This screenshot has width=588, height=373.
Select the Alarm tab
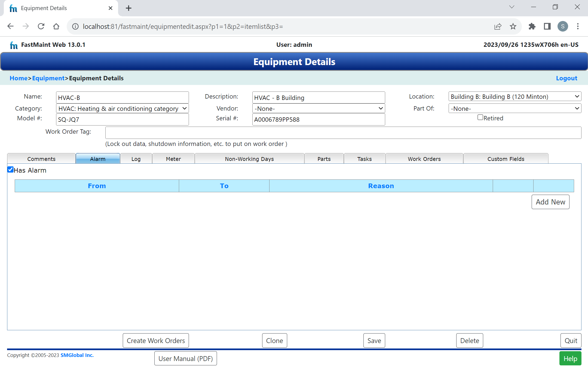click(x=98, y=159)
